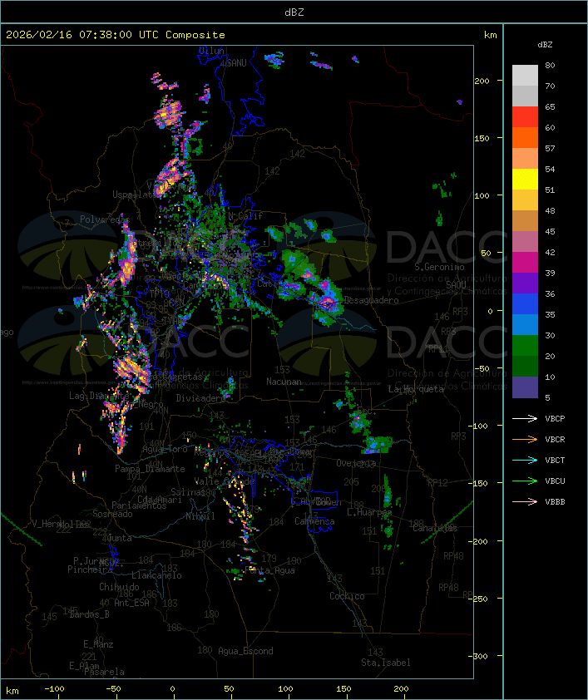The height and width of the screenshot is (700, 588).
Task: Click the Desaguadero map label
Action: pyautogui.click(x=371, y=300)
